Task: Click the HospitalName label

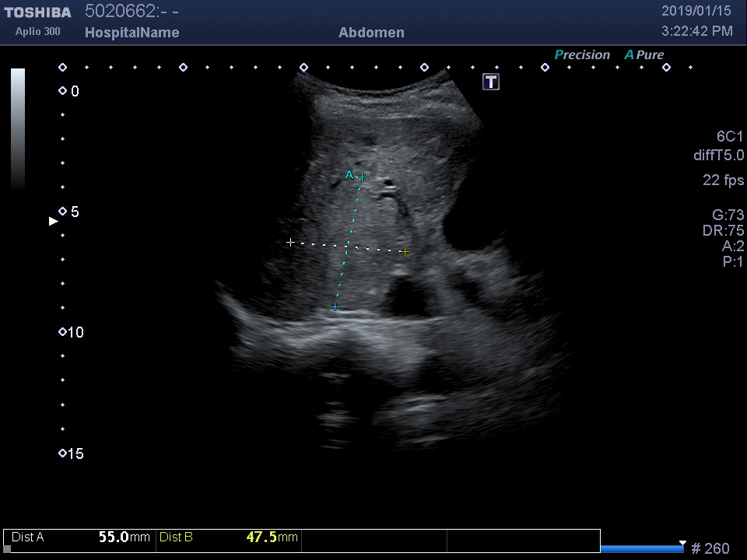Action: click(x=132, y=33)
